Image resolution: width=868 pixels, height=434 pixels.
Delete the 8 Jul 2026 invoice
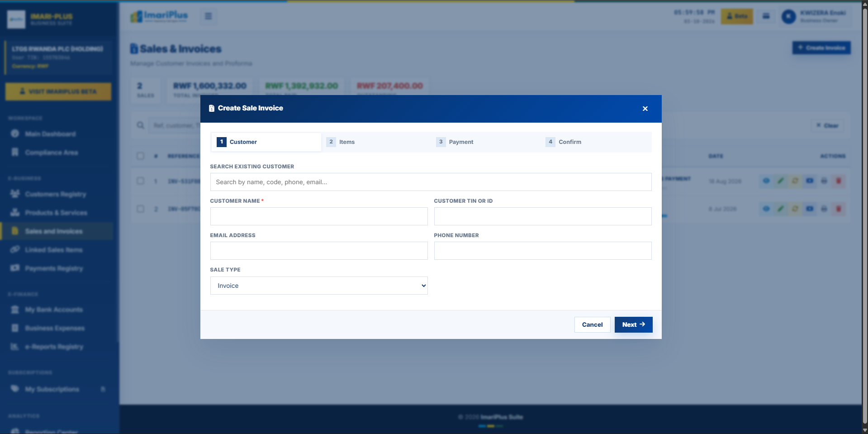[839, 209]
